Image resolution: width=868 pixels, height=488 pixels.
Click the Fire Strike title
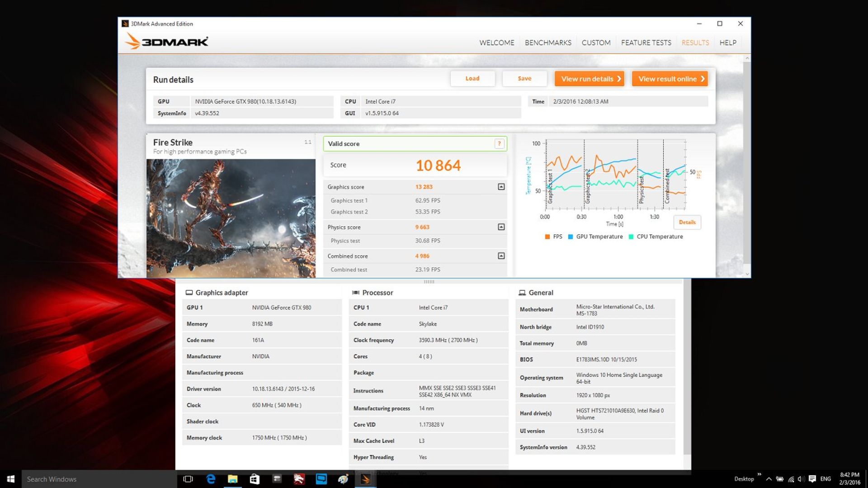click(x=173, y=142)
